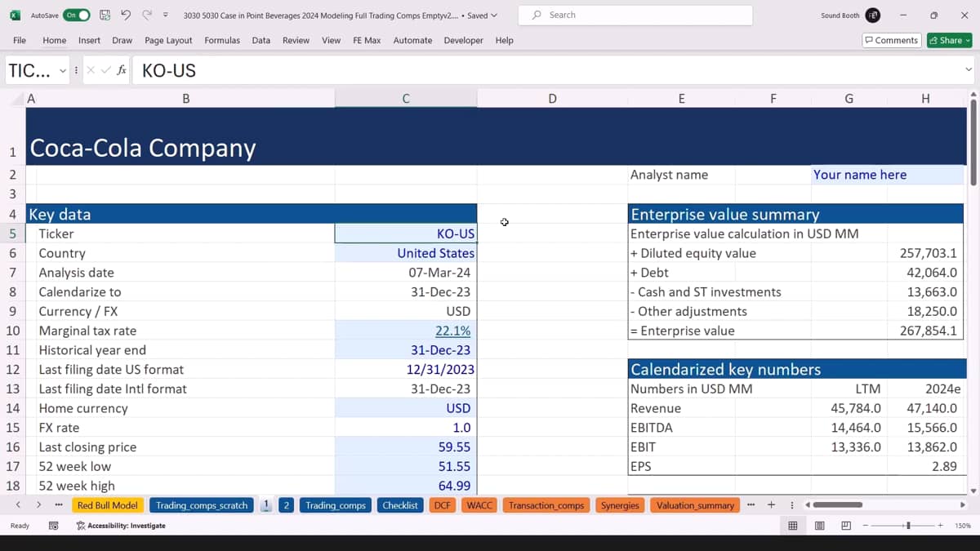The height and width of the screenshot is (551, 980).
Task: Select the row 10 header
Action: tap(13, 331)
